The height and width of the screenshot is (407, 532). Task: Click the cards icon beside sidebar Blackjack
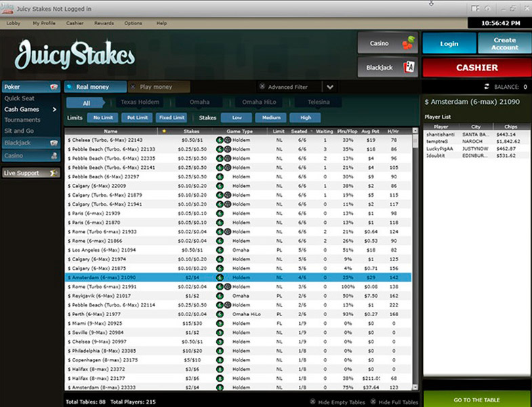click(54, 143)
